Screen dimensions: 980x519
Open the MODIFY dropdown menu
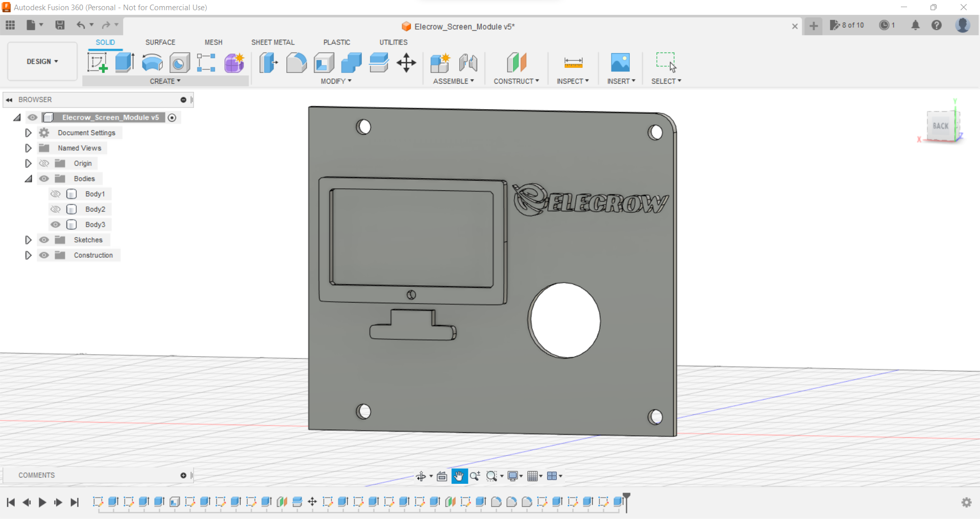336,81
